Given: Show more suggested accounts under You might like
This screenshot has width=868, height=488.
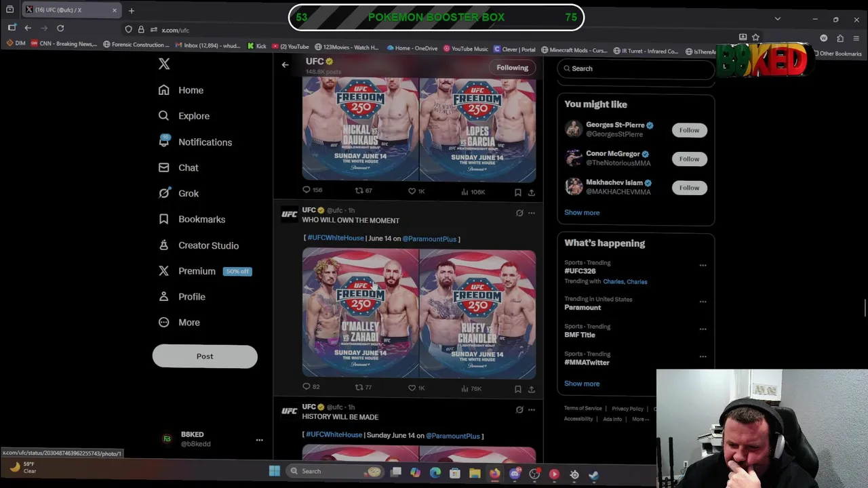Looking at the screenshot, I should coord(582,213).
